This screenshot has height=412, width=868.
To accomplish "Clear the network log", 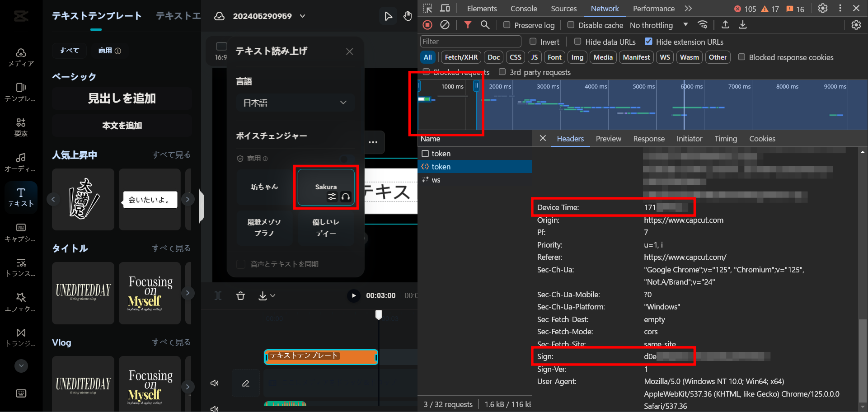I will (445, 25).
